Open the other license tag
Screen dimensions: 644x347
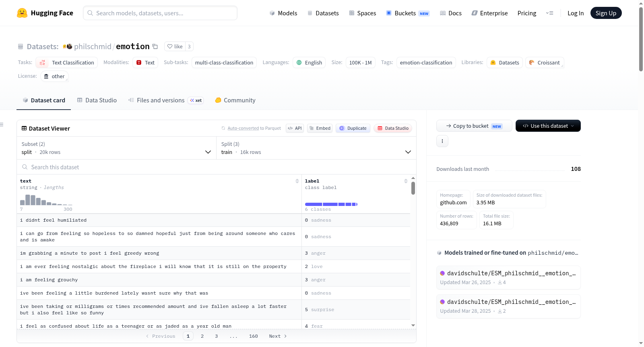pos(54,76)
